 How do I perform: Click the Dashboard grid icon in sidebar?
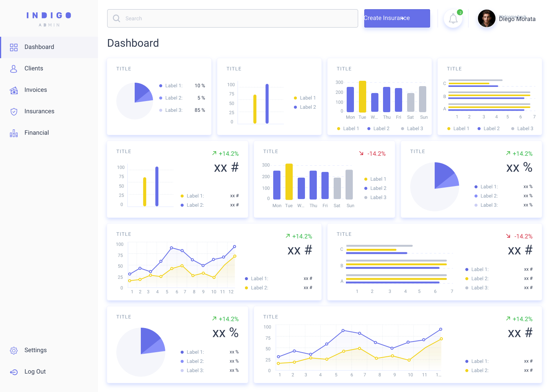point(14,47)
